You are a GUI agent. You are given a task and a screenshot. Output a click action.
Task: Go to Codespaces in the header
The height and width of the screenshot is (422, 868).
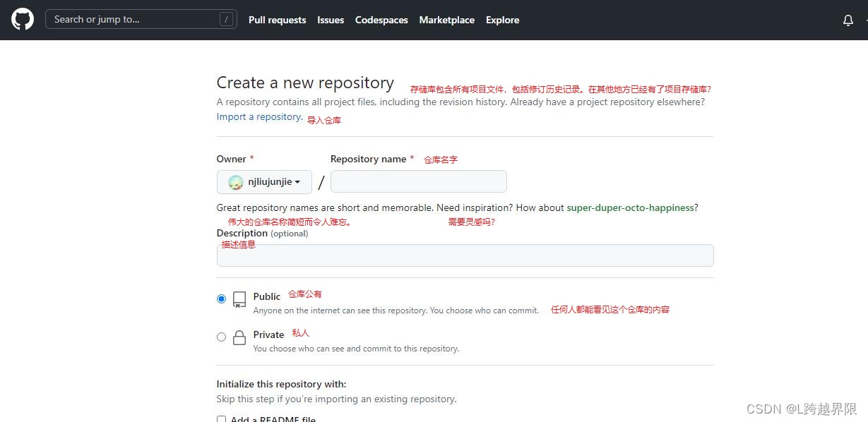click(381, 20)
